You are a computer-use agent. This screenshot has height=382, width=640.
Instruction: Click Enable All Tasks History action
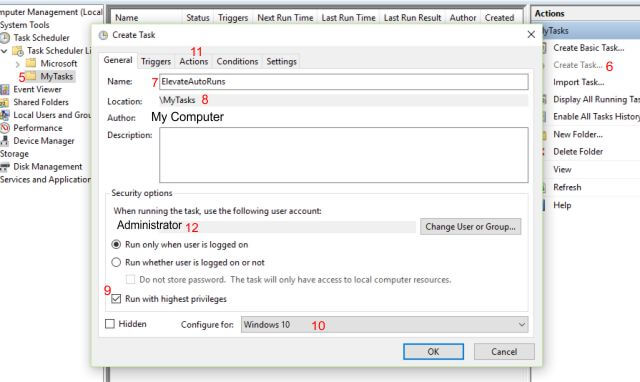coord(596,116)
